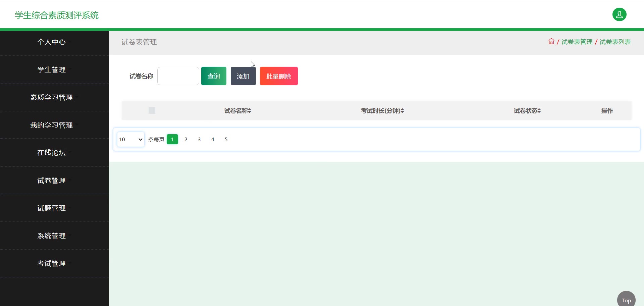Click the 学生综合素质测评系统 site title
Viewport: 644px width, 306px height.
coord(57,15)
